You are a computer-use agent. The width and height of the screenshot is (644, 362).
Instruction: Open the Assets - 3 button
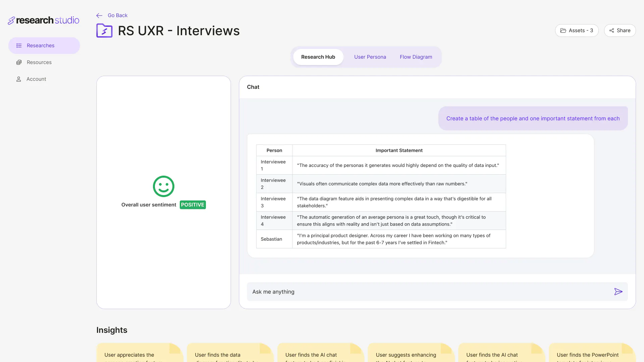(577, 31)
